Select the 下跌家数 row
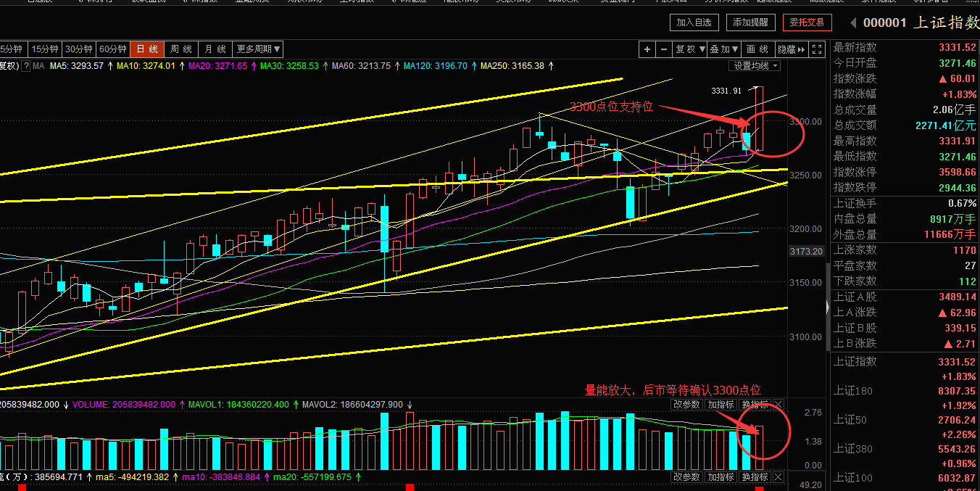This screenshot has width=980, height=491. 905,281
